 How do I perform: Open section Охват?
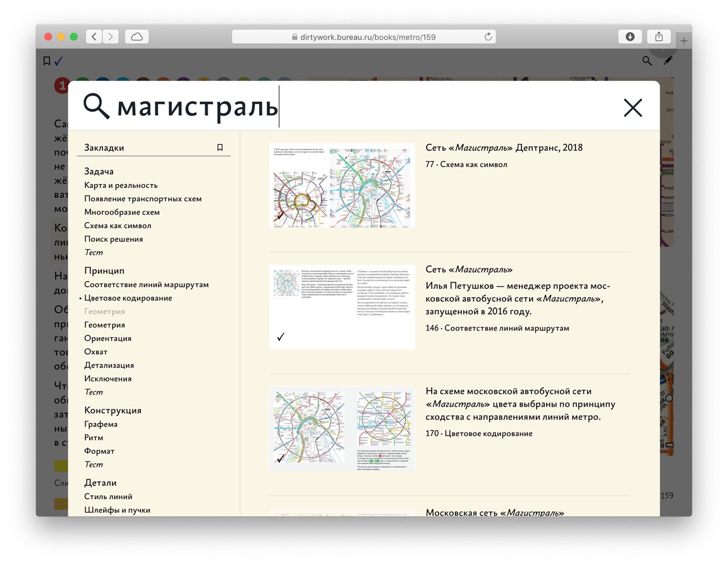tap(96, 351)
